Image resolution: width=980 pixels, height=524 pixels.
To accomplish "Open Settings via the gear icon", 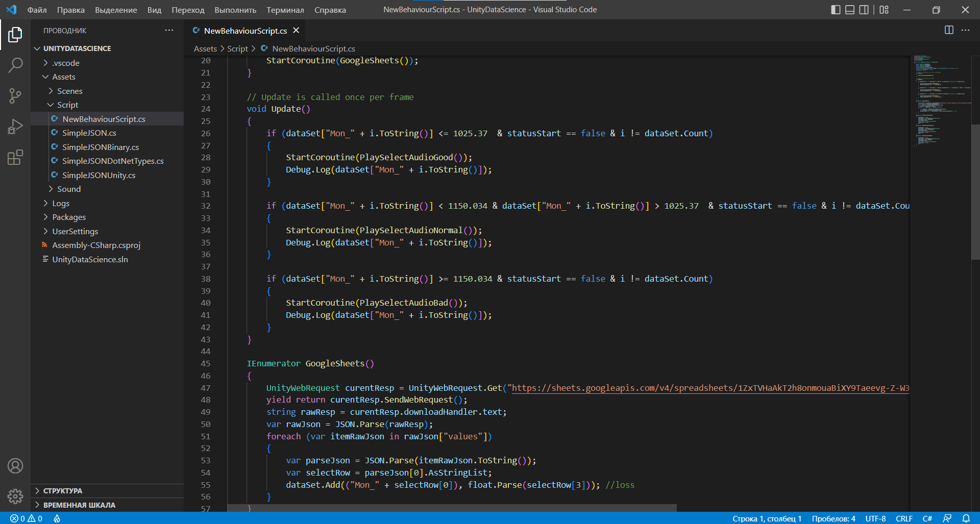I will (x=15, y=496).
